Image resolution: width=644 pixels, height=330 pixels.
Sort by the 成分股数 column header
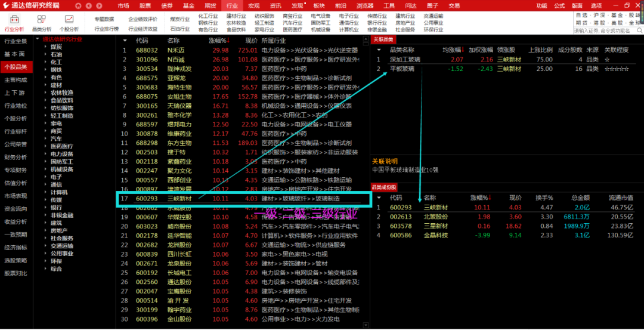570,50
